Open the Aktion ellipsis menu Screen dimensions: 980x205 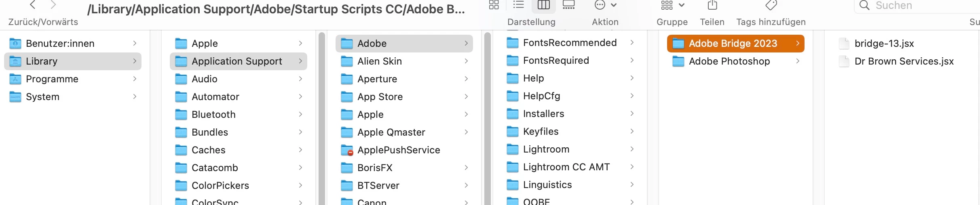point(605,5)
